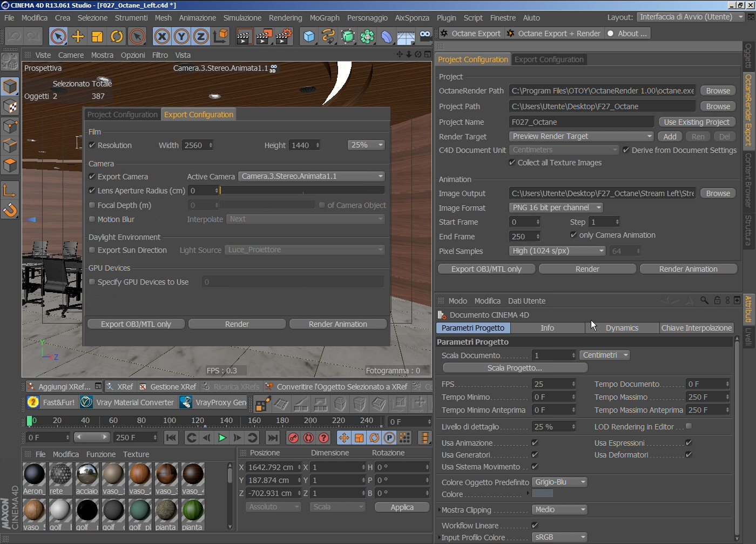Open render settings with gear clapperboard icon

click(284, 36)
